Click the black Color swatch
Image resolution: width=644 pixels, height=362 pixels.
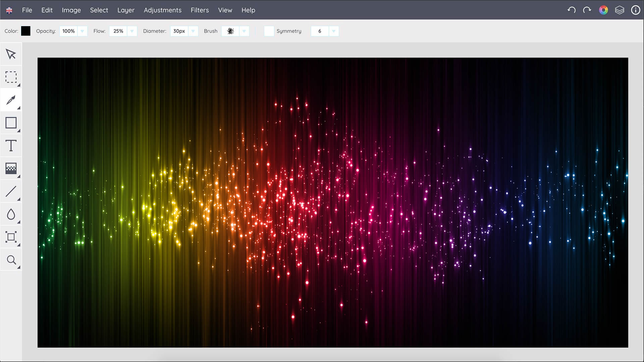coord(25,31)
